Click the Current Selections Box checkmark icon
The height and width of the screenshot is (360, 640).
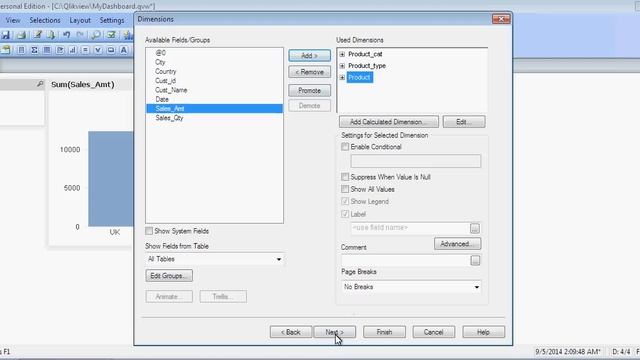click(98, 50)
